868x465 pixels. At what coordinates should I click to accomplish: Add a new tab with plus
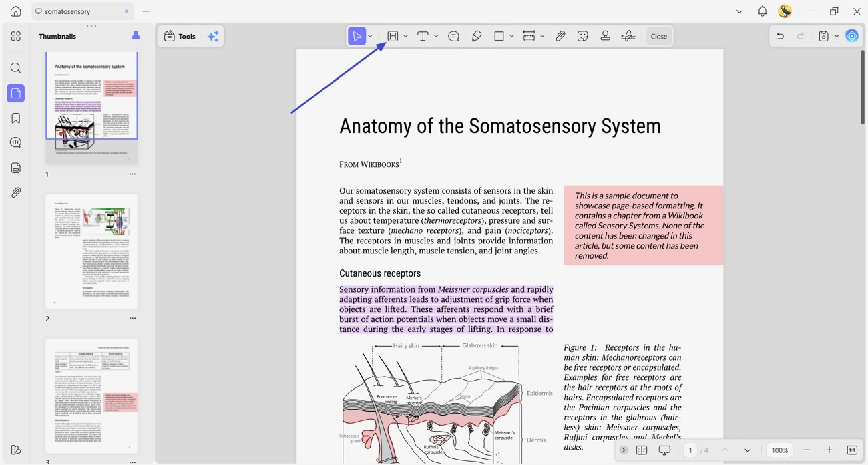146,11
